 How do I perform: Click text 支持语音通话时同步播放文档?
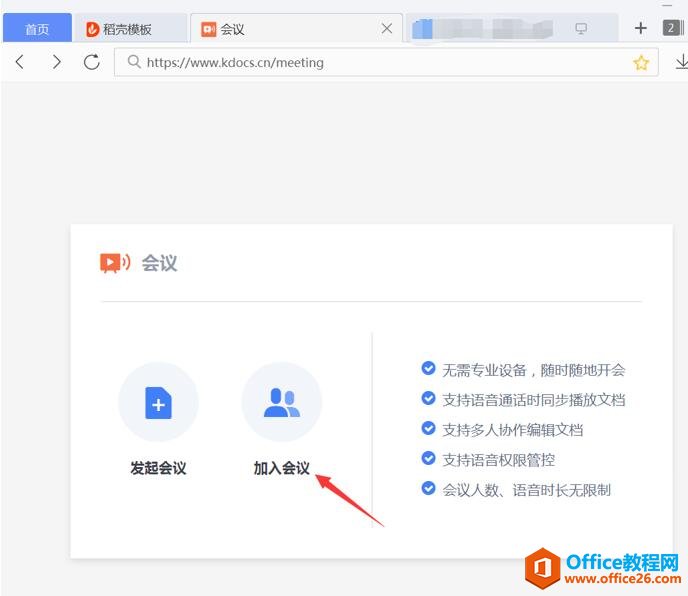pyautogui.click(x=534, y=400)
